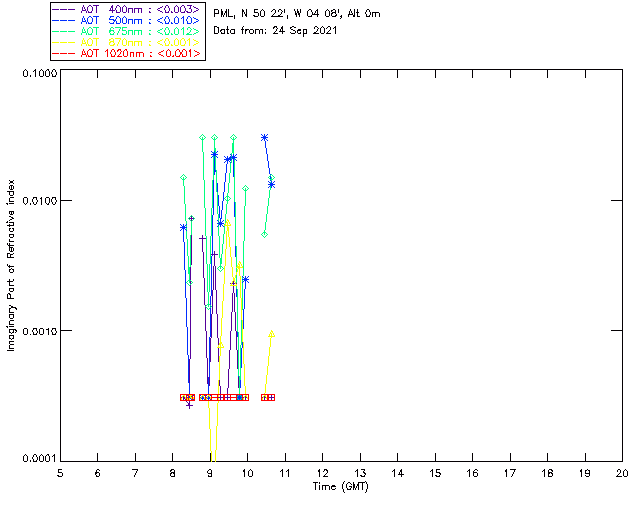
Task: Click the yellow triangle marker near 10.6 hours
Action: (271, 335)
